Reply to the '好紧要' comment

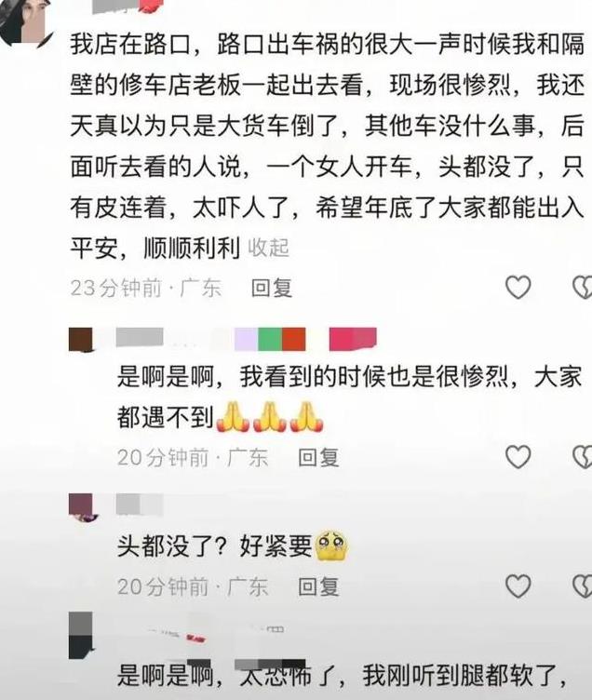coord(318,586)
